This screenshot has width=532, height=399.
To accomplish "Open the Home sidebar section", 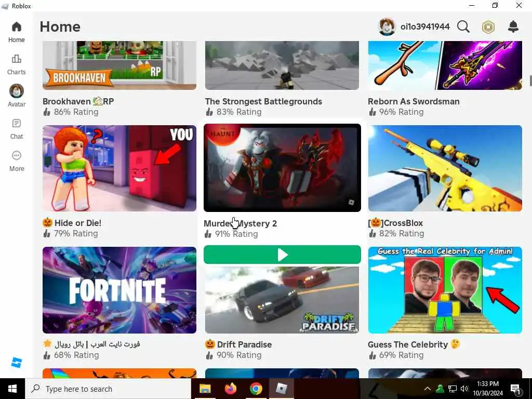I will click(16, 32).
